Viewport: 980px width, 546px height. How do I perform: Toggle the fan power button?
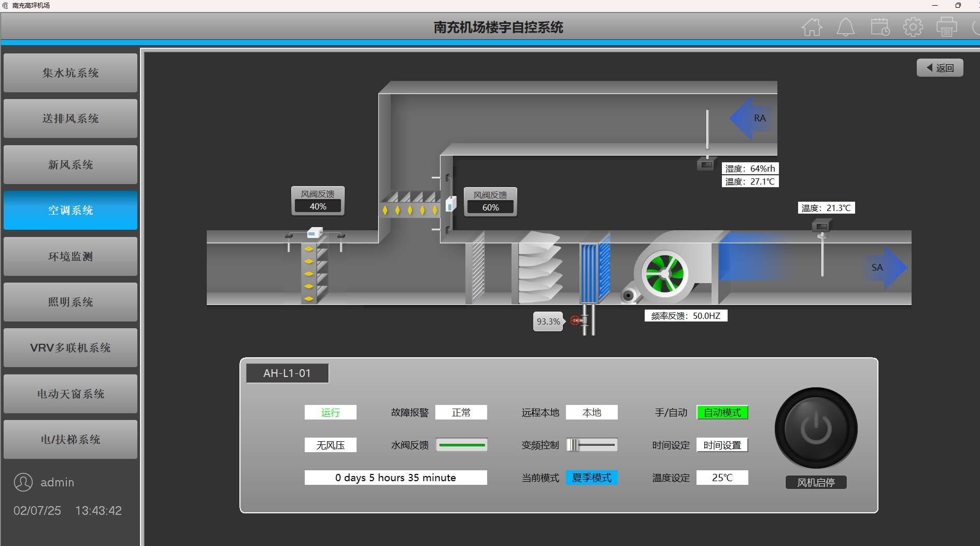[816, 429]
